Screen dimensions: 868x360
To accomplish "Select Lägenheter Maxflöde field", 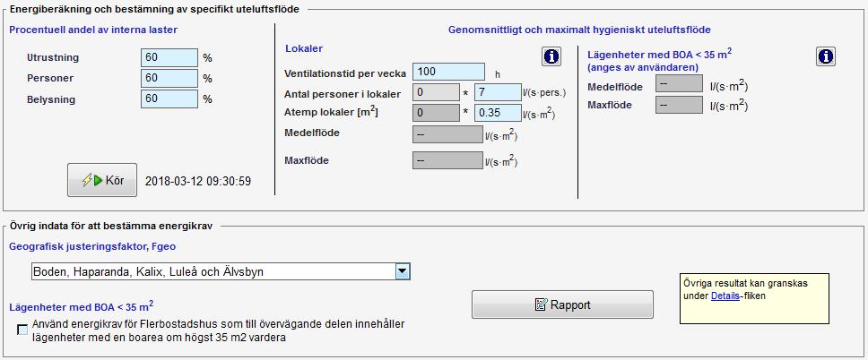I will click(679, 105).
